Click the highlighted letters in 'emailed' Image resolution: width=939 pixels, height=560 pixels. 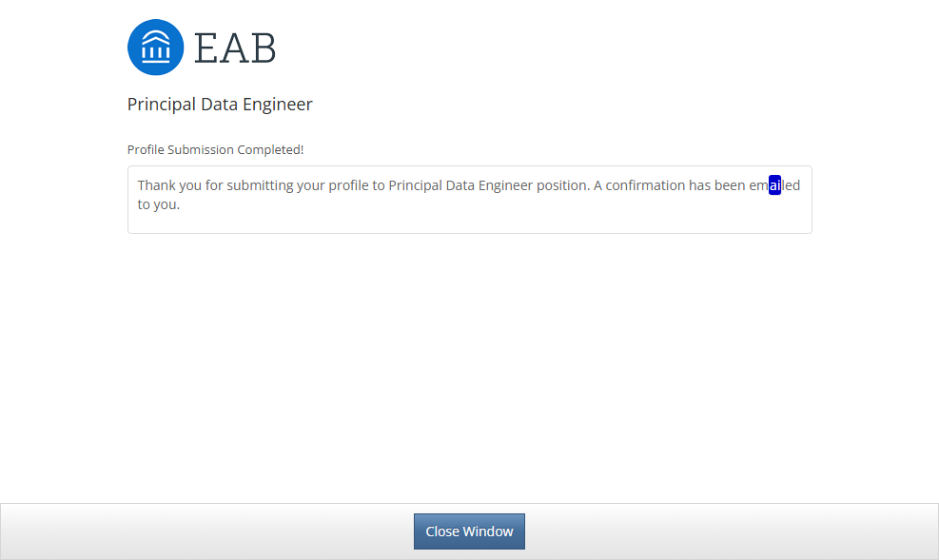pos(774,185)
